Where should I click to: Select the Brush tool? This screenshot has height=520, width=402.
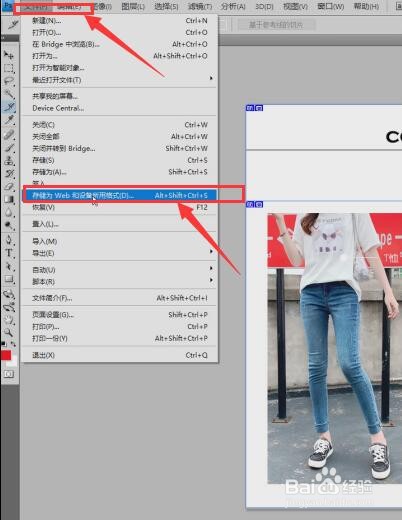(x=9, y=147)
